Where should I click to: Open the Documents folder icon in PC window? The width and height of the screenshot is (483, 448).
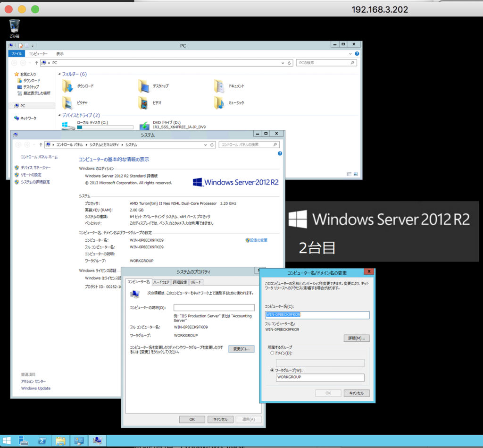pyautogui.click(x=219, y=86)
